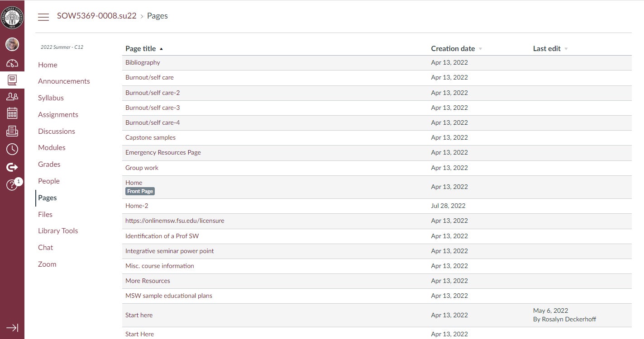Open the Emergency Resources Page link
The width and height of the screenshot is (644, 339).
point(163,153)
